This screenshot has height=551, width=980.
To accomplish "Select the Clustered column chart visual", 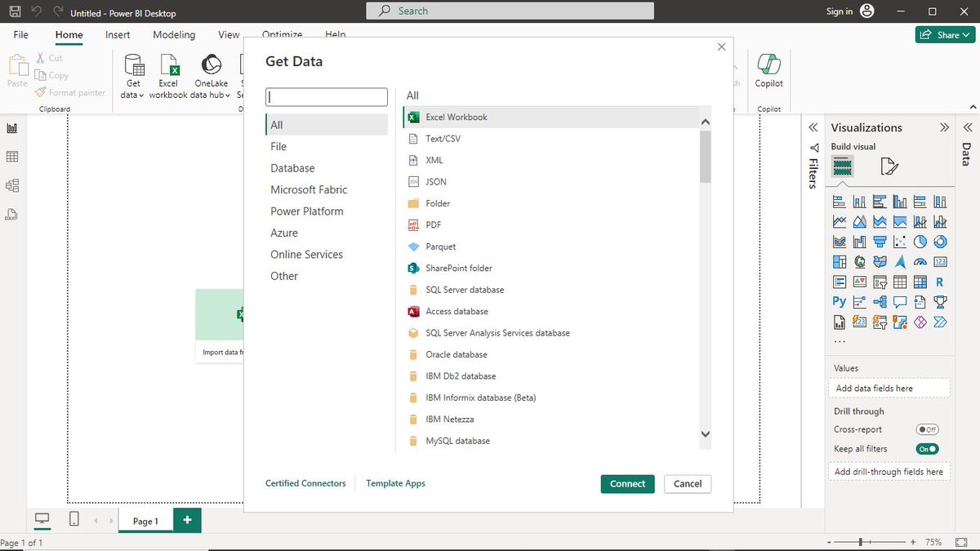I will coord(900,201).
